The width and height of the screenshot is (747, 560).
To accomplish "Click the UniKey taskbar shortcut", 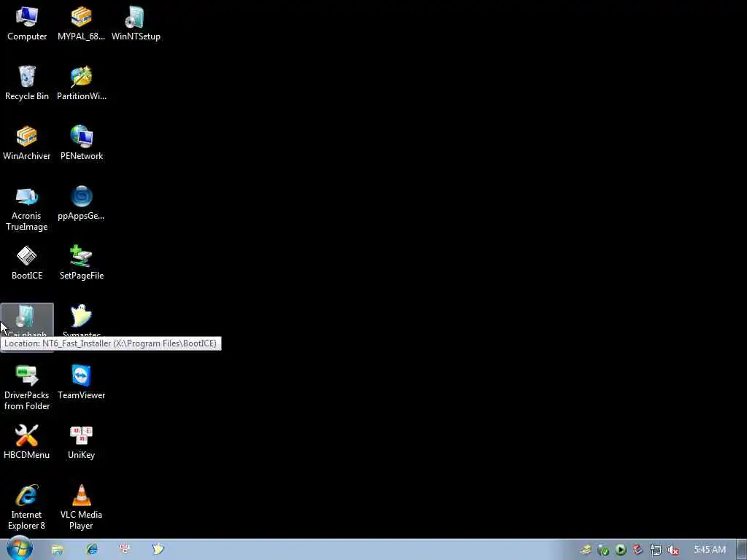I will pyautogui.click(x=124, y=550).
